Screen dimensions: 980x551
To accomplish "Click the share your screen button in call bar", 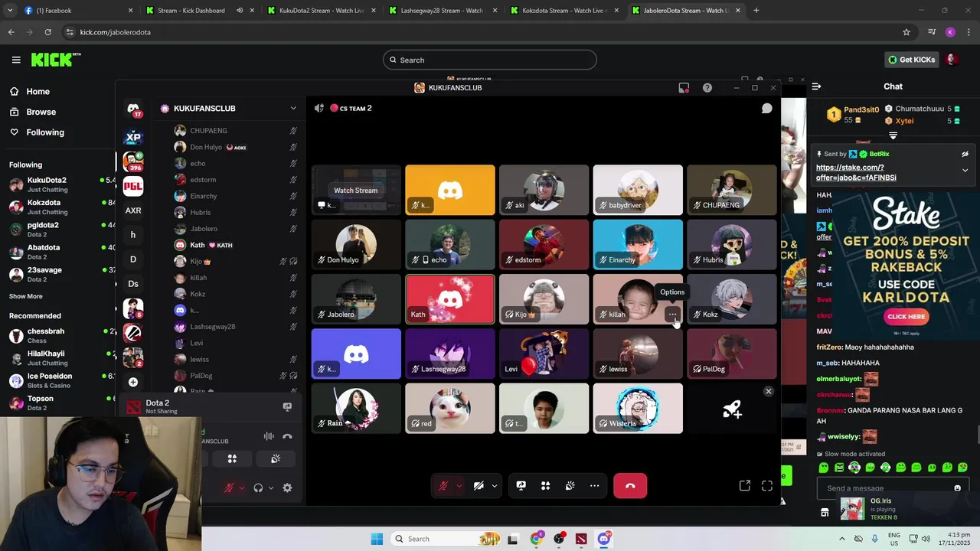I will pos(521,486).
